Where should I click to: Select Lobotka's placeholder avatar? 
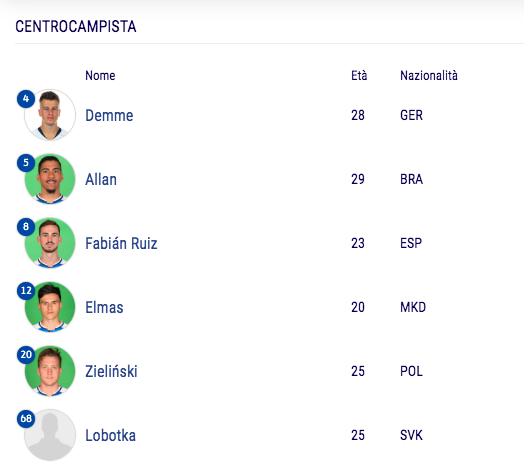point(50,435)
